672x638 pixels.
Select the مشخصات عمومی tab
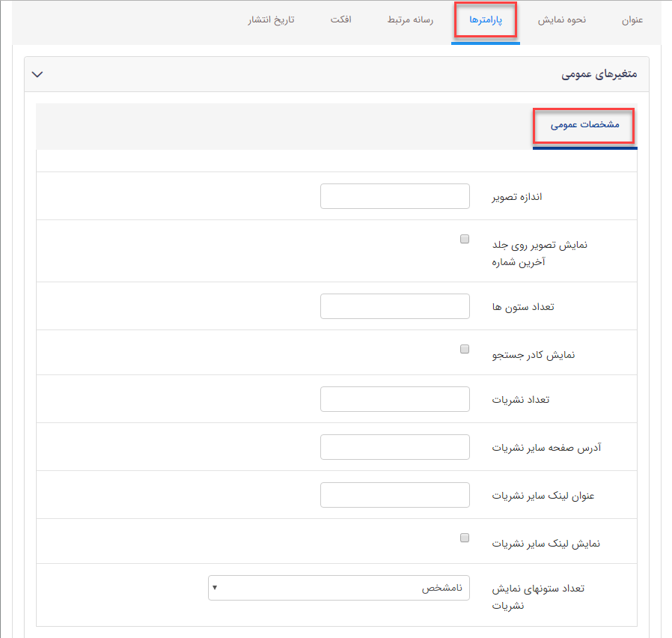(584, 126)
